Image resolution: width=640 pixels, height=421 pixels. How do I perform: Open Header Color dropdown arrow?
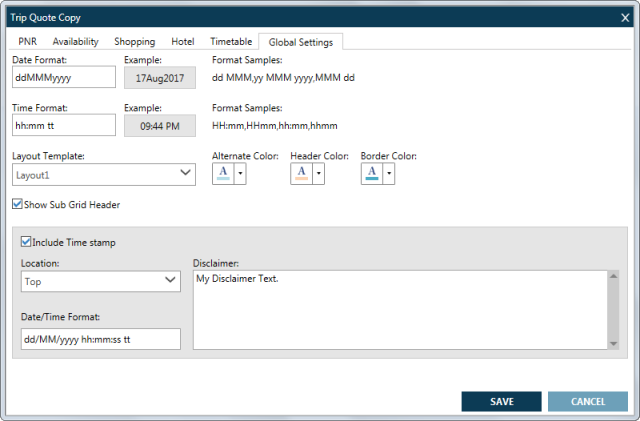click(319, 174)
